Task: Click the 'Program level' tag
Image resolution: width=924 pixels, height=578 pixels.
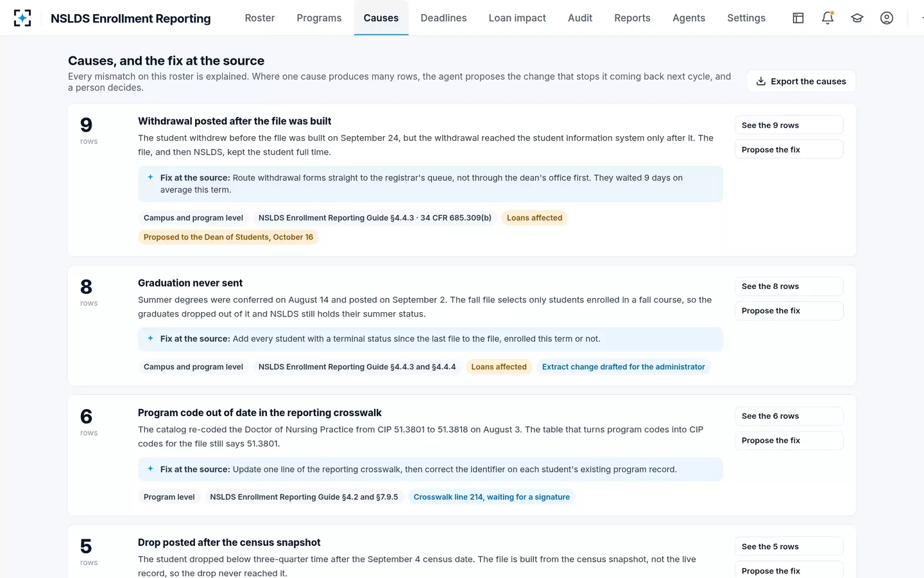Action: pyautogui.click(x=169, y=497)
